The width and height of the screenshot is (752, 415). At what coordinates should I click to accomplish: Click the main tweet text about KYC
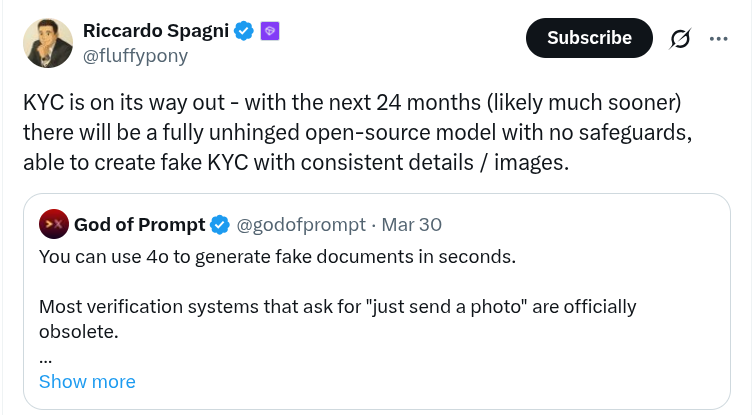(x=358, y=132)
